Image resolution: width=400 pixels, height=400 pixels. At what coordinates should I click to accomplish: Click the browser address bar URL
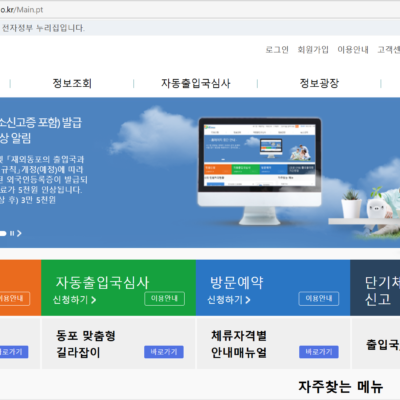(21, 10)
